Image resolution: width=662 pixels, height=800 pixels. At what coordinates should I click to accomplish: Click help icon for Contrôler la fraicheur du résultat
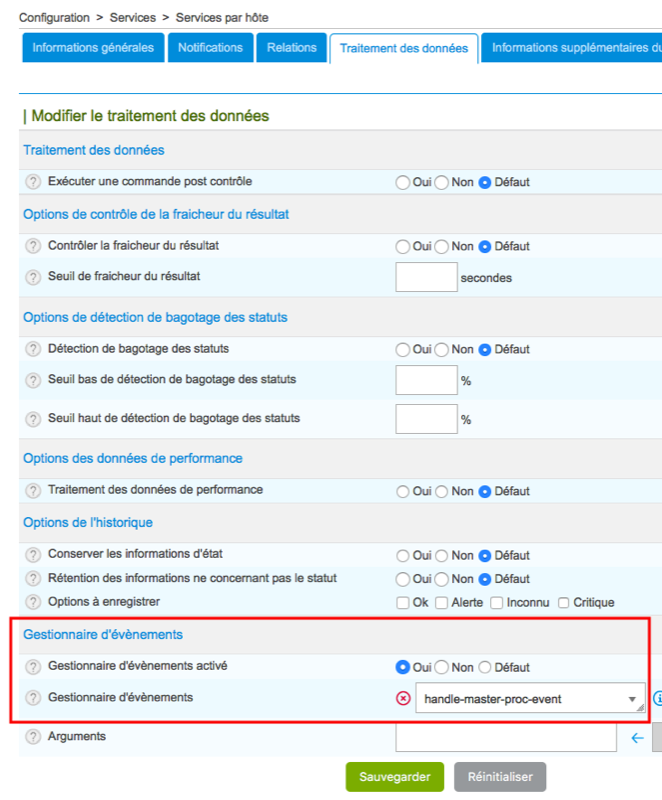point(32,246)
